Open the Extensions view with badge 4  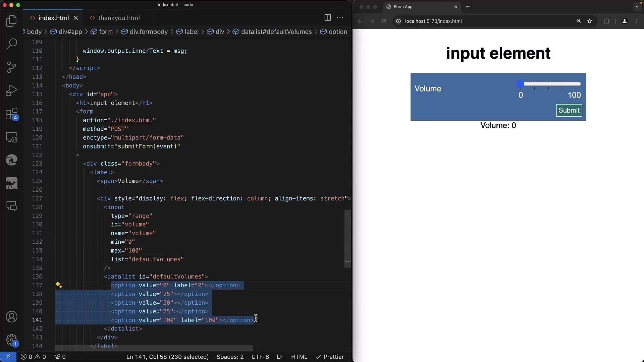pyautogui.click(x=11, y=114)
